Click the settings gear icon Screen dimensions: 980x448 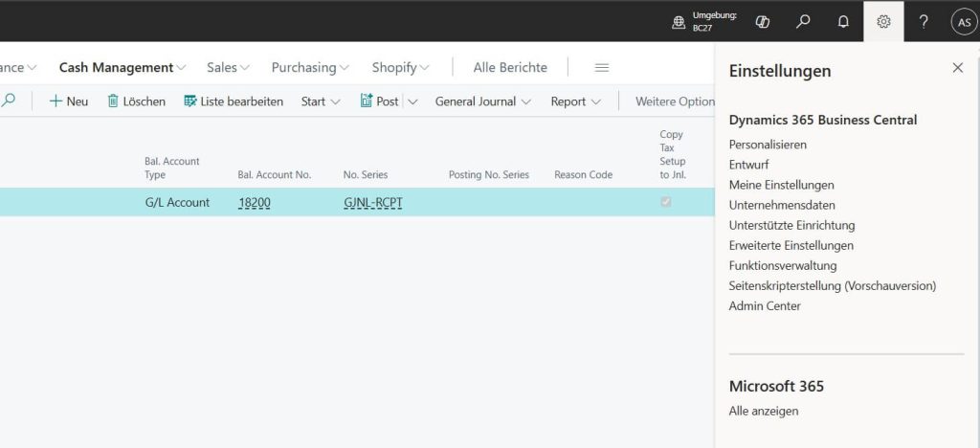coord(883,21)
